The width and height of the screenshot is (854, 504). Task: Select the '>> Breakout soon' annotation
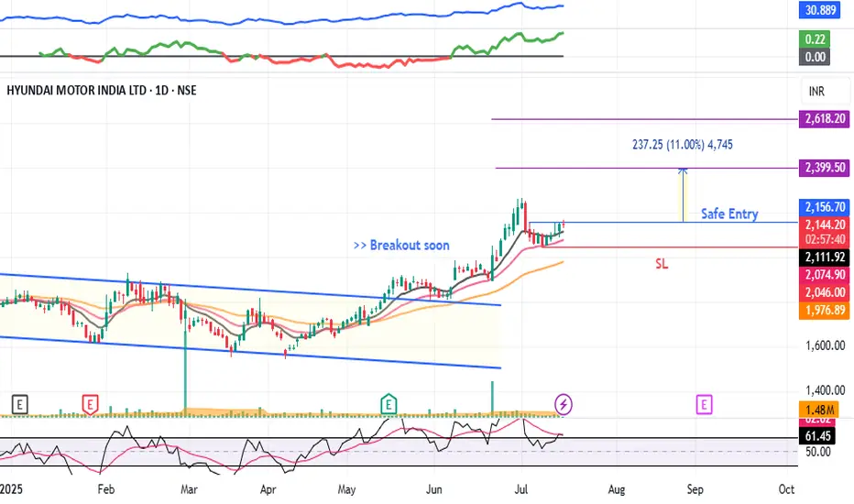(401, 246)
